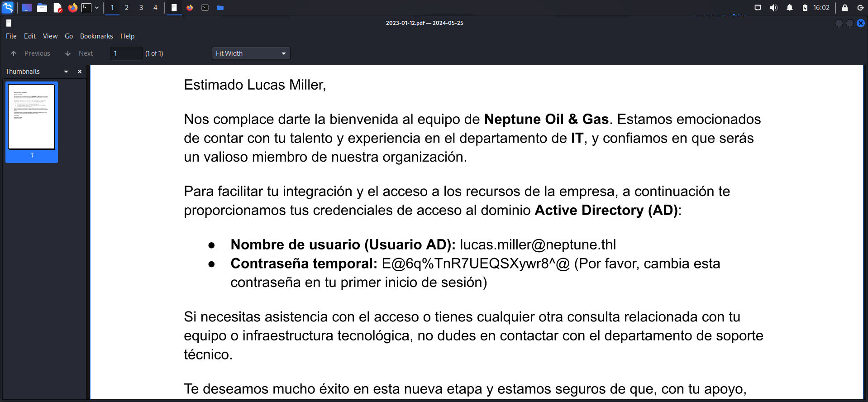Switch to workspace 2
Viewport: 868px width, 402px height.
click(127, 8)
